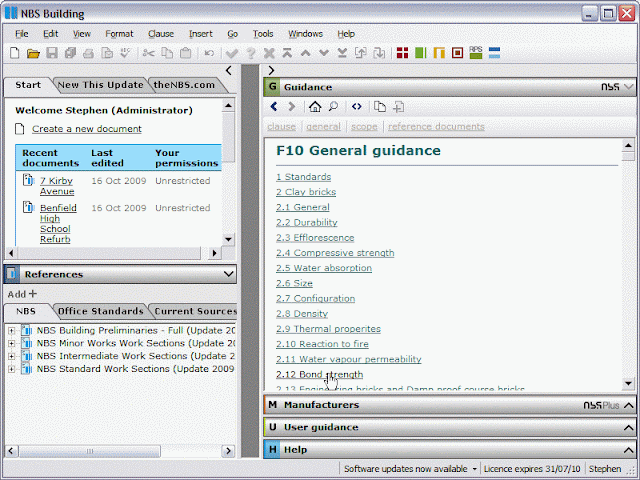The height and width of the screenshot is (480, 640).
Task: Click the Guidance search magnifier icon
Action: (333, 107)
